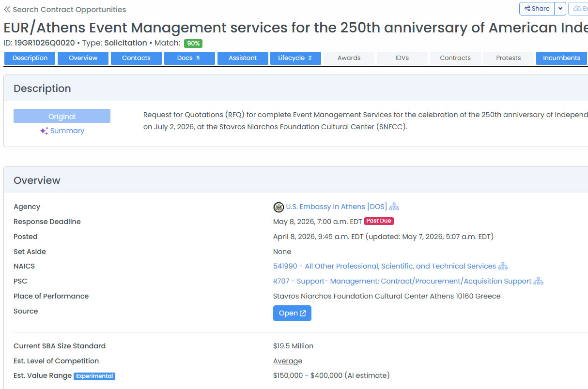Screen dimensions: 588x389
Task: Click the Open source button
Action: (x=292, y=313)
